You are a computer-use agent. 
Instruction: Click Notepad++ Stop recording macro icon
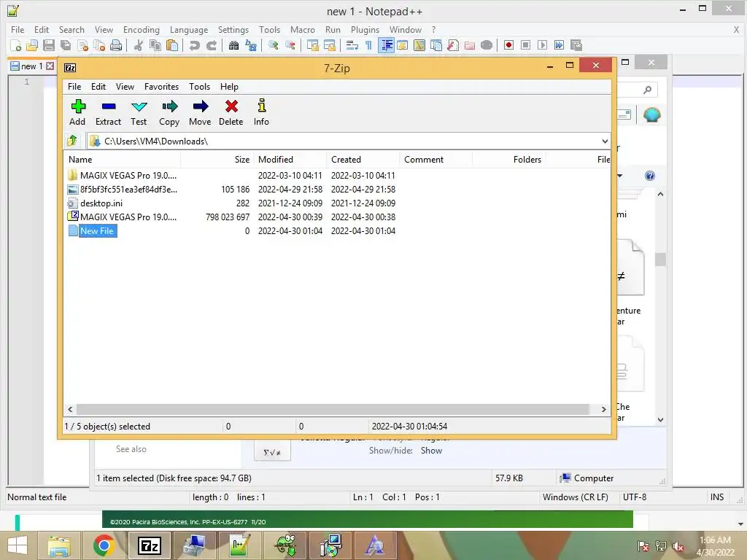coord(525,45)
